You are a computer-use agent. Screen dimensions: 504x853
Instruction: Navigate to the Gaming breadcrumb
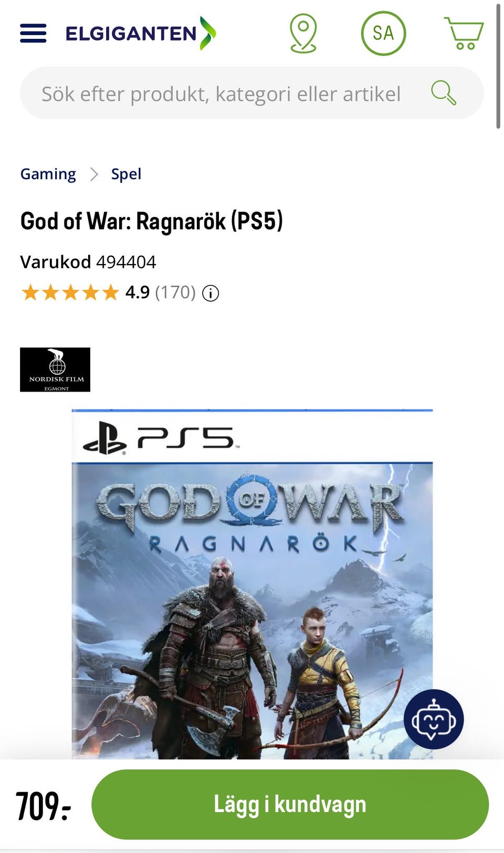[x=48, y=174]
